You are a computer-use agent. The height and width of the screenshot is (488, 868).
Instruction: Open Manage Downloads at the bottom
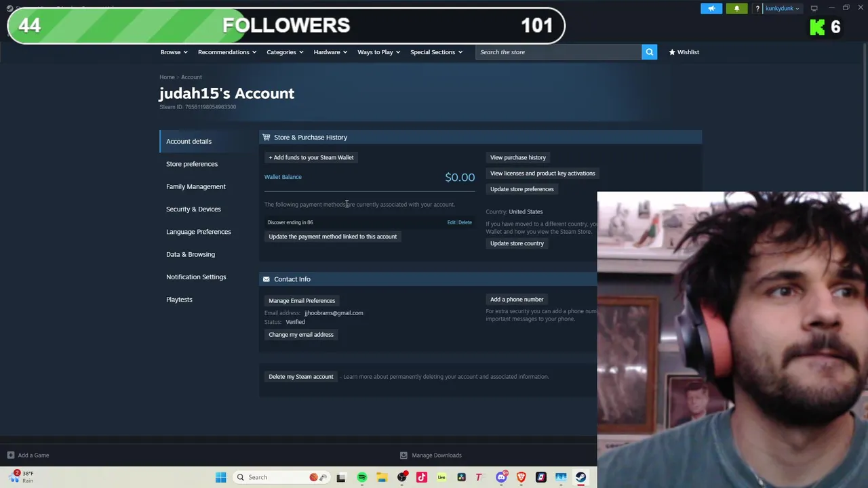pyautogui.click(x=431, y=455)
